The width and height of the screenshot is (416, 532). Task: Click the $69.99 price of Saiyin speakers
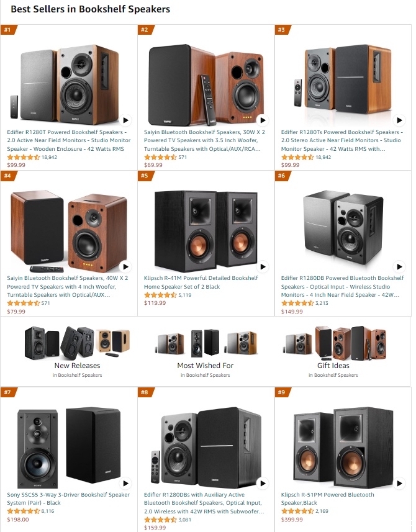(x=153, y=165)
